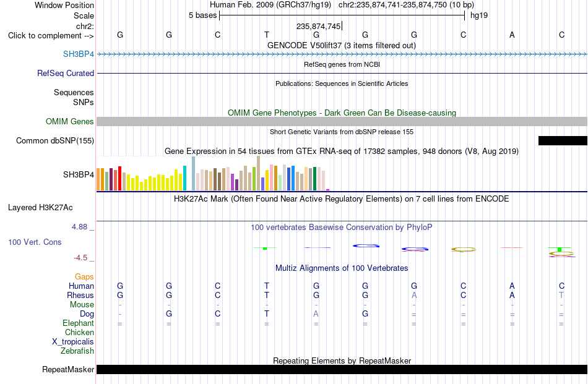Image resolution: width=588 pixels, height=384 pixels.
Task: Click the X_tropicalis species label
Action: [x=73, y=342]
